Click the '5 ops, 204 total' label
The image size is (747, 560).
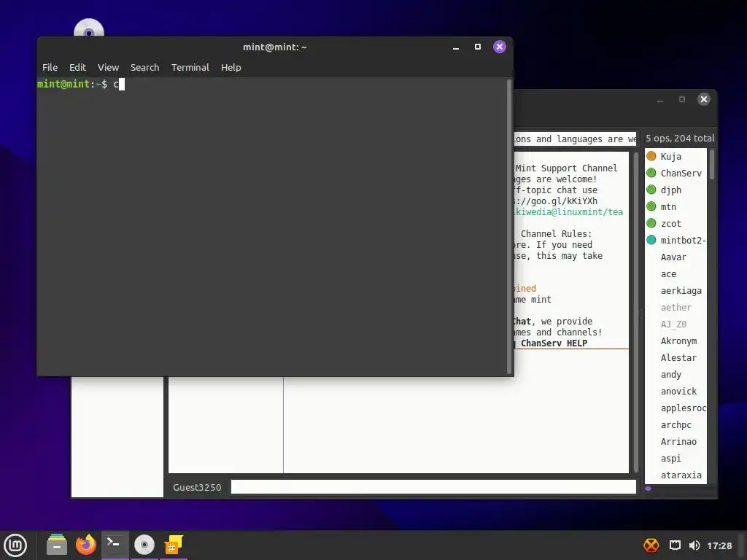pyautogui.click(x=680, y=138)
